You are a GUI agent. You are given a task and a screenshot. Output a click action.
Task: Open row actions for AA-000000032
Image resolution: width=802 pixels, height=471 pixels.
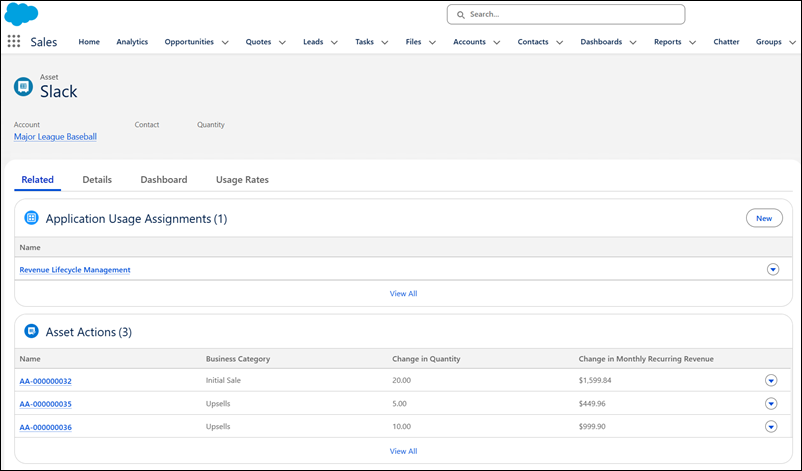[x=771, y=380]
